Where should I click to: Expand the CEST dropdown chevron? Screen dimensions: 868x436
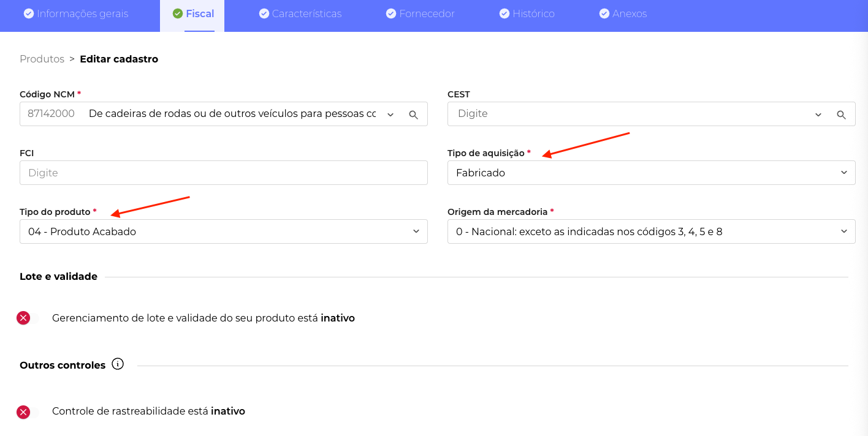[818, 115]
